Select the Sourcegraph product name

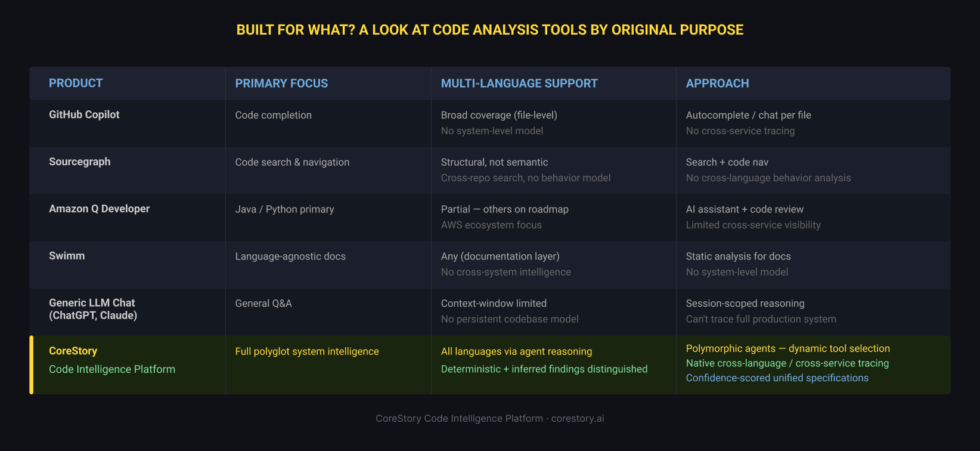pyautogui.click(x=80, y=162)
